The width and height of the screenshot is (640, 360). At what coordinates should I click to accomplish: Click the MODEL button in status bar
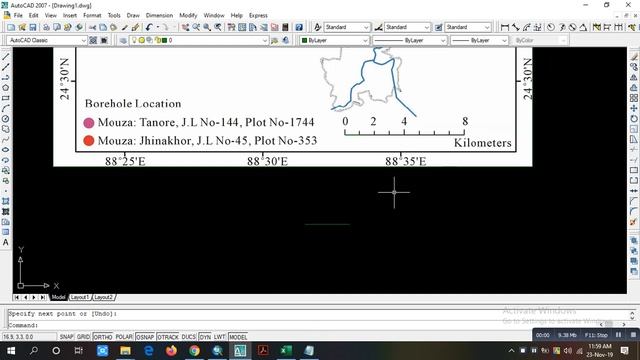tap(238, 337)
